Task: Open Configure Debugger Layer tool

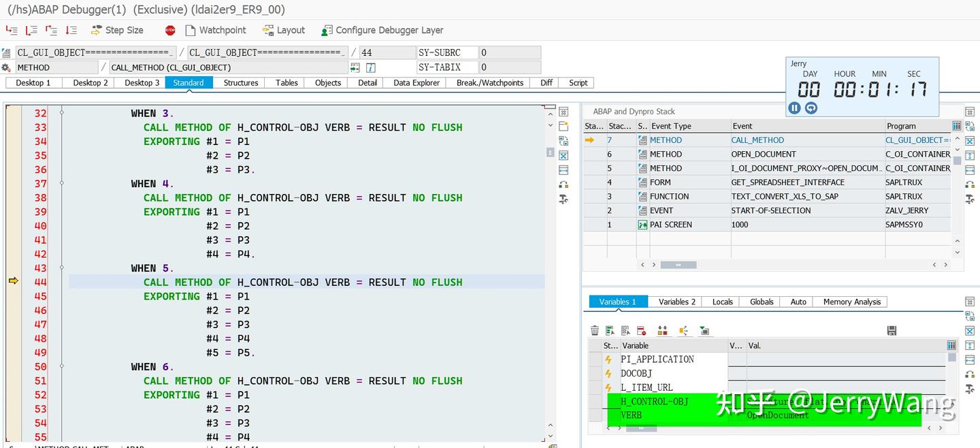Action: [x=382, y=30]
